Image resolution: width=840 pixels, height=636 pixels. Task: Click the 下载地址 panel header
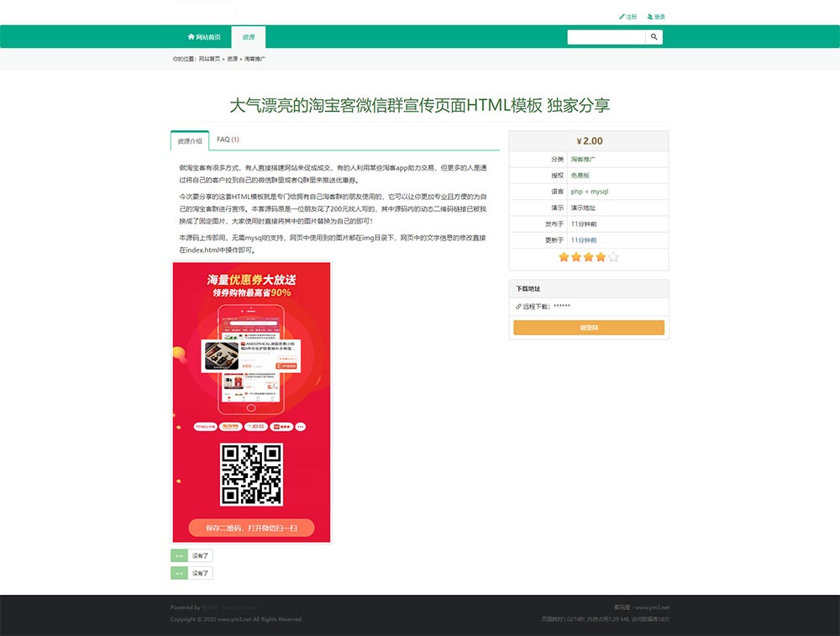click(589, 289)
